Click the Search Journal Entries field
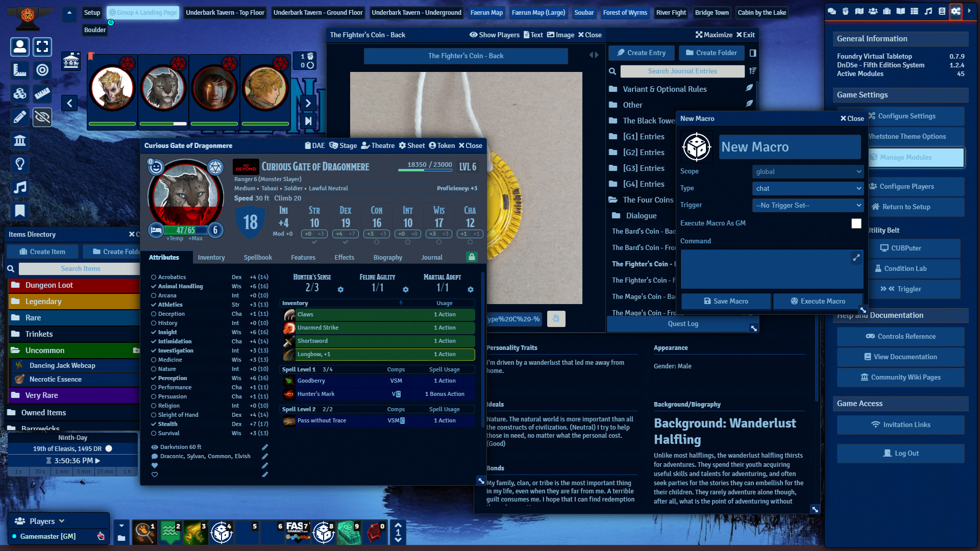 click(x=682, y=71)
